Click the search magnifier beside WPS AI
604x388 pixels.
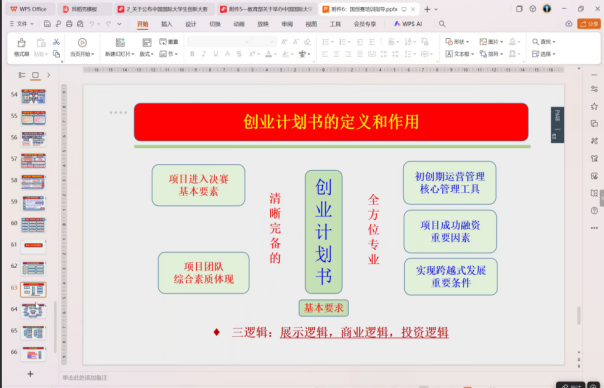click(442, 24)
